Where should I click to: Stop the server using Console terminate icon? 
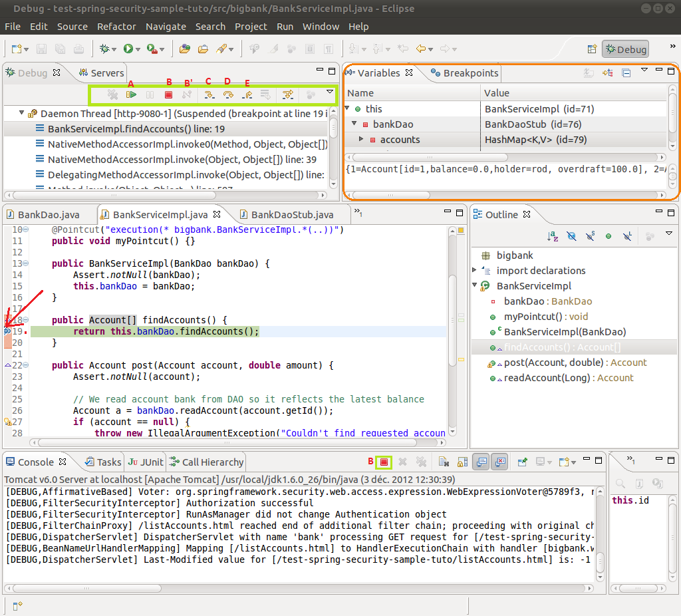click(384, 462)
